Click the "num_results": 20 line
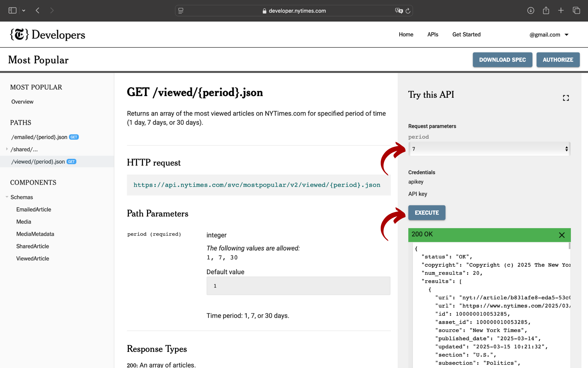Viewport: 588px width, 368px height. 452,273
